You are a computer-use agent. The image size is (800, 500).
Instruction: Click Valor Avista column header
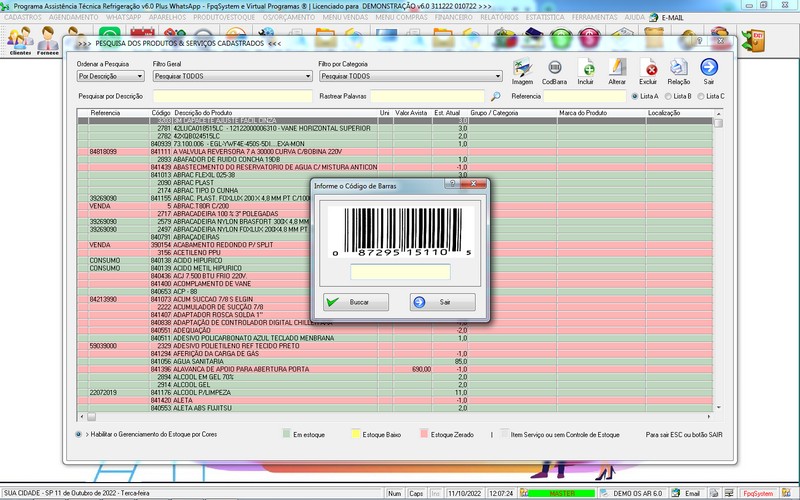(411, 113)
